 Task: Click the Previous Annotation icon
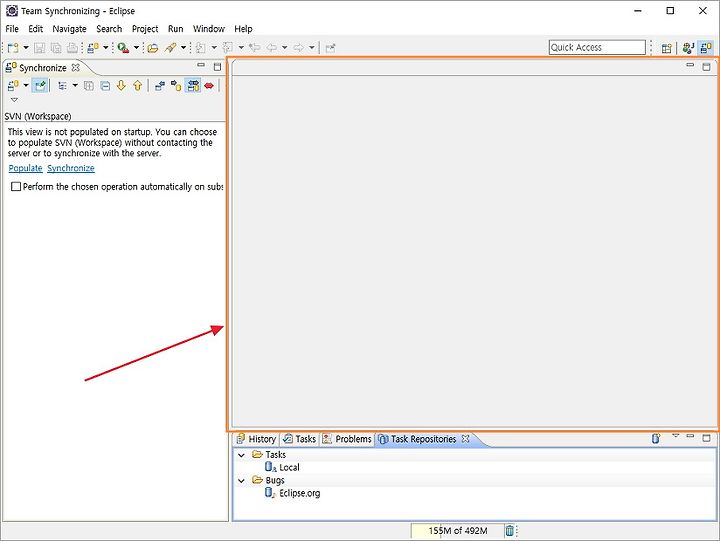[x=228, y=48]
